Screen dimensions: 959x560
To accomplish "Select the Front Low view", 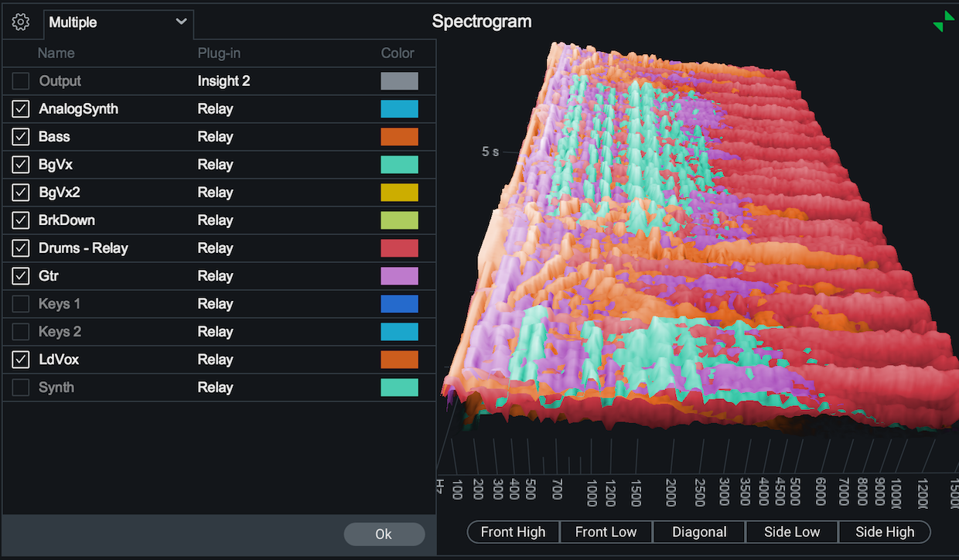I will coord(606,532).
